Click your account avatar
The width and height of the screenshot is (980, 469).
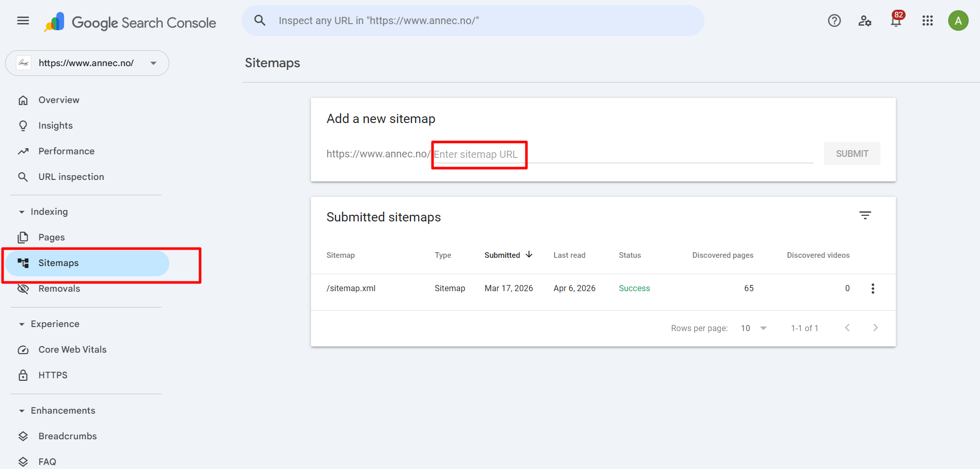pos(958,21)
